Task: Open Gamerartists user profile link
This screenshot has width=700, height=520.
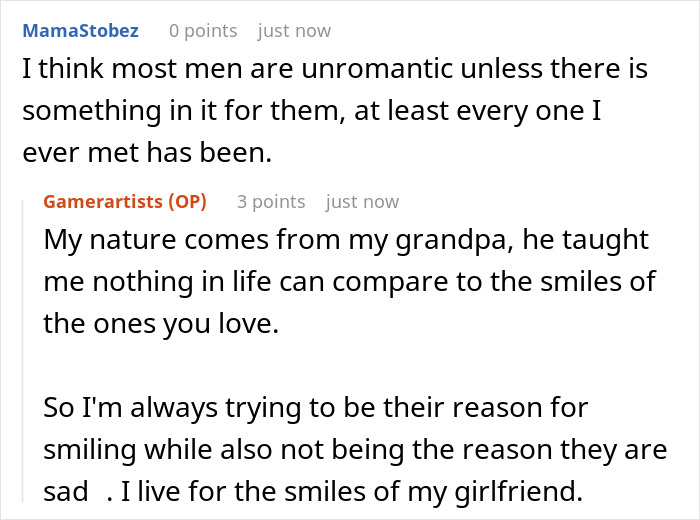Action: [104, 201]
